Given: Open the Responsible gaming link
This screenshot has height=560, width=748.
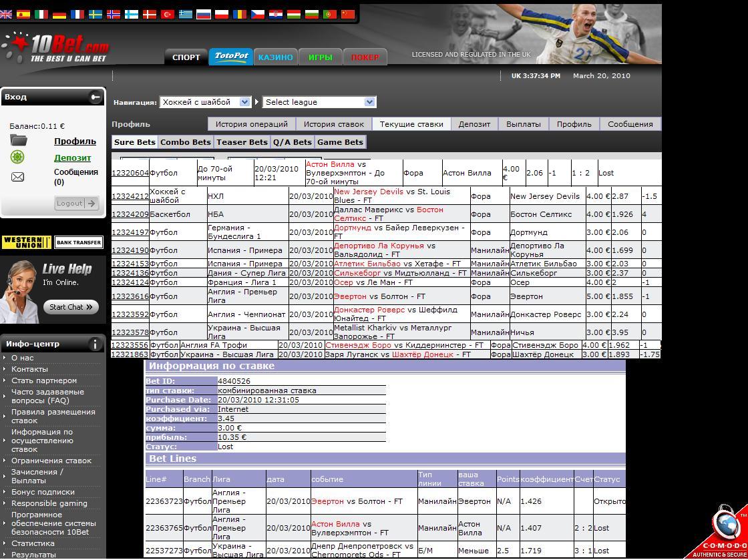Looking at the screenshot, I should coord(49,503).
